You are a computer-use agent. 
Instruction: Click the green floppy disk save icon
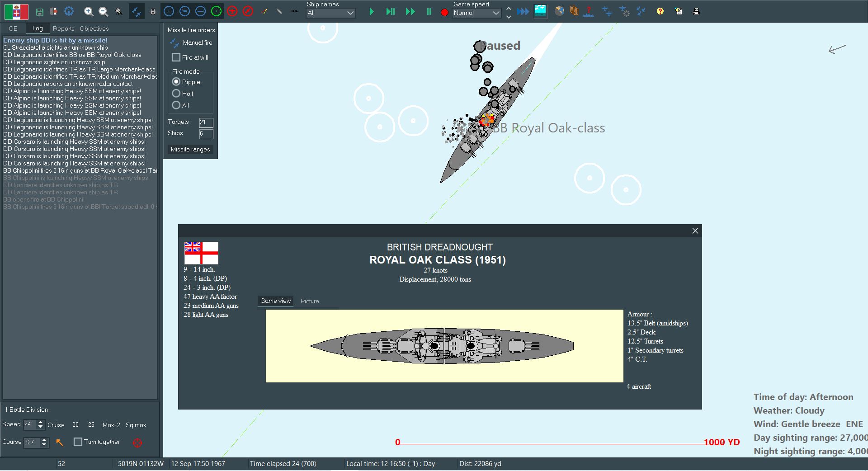pos(39,12)
